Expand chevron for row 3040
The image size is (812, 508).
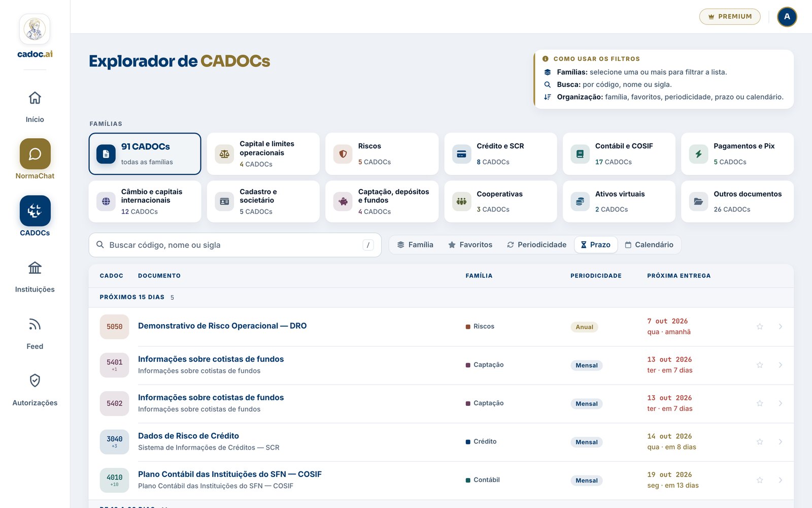[x=780, y=442]
